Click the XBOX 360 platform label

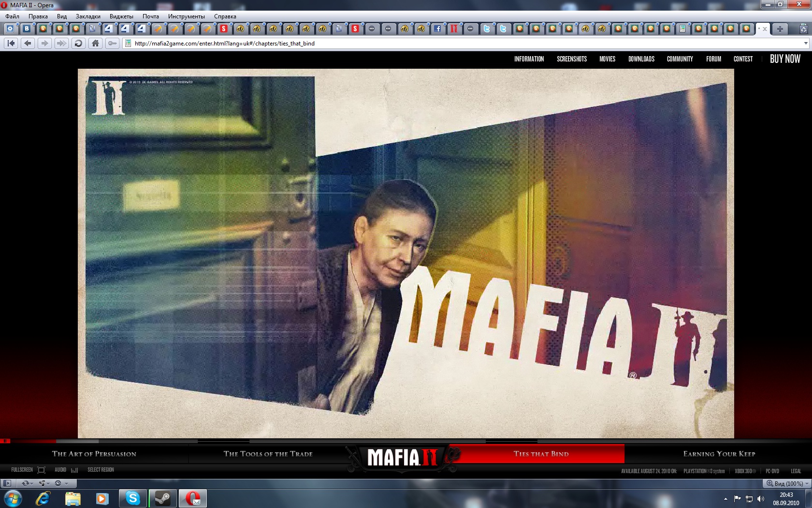(x=745, y=471)
